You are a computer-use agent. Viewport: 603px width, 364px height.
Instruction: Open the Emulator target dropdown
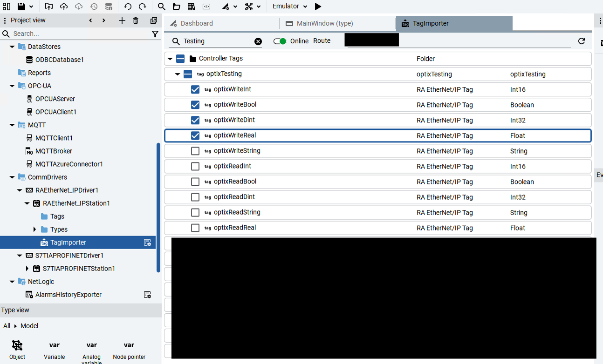pos(290,7)
